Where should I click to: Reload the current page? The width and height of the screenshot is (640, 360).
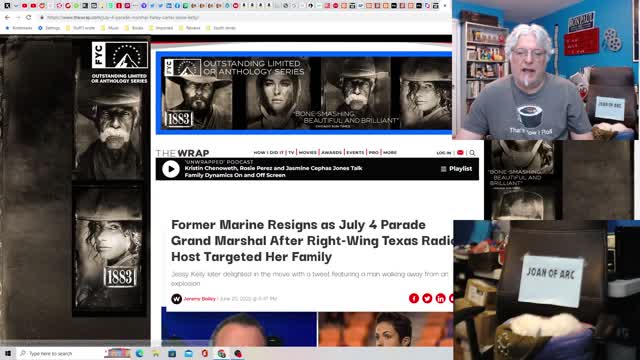click(x=29, y=18)
